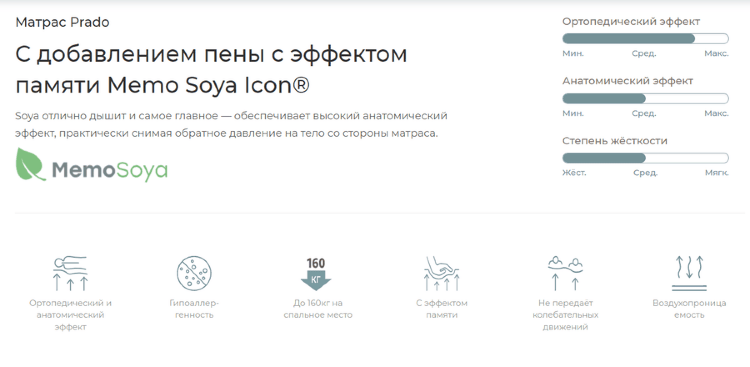Viewport: 750px width, 367px height.
Task: Click the 'Мягк.' scale label
Action: click(717, 173)
